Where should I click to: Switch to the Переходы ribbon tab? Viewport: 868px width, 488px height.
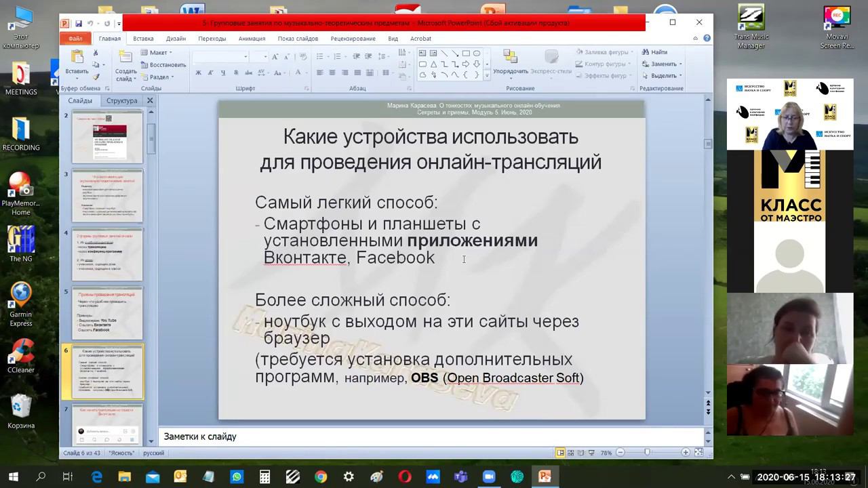(x=212, y=39)
